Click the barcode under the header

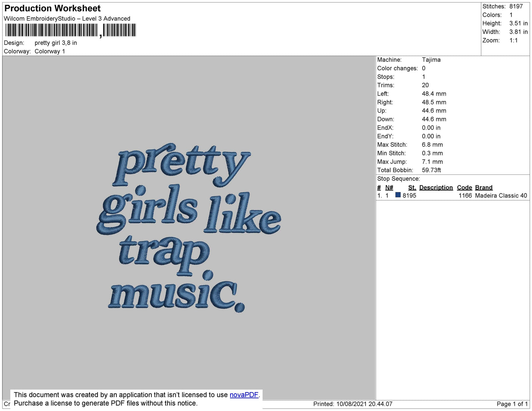coord(71,30)
